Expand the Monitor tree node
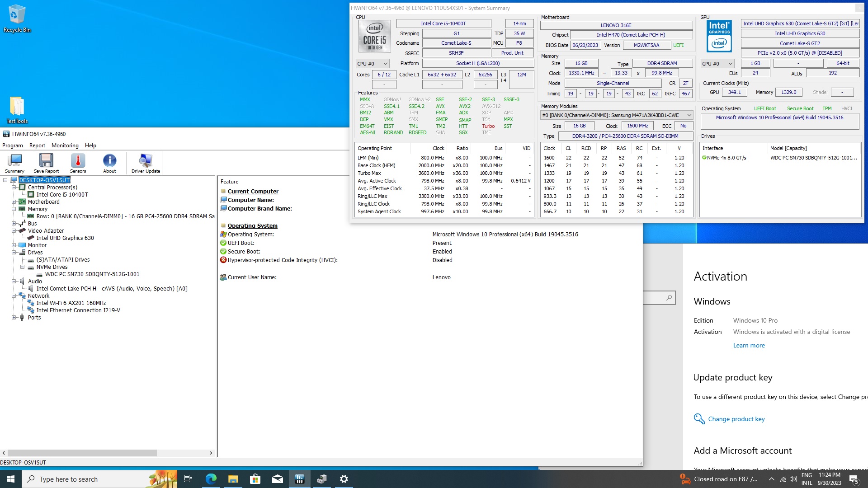 click(14, 245)
